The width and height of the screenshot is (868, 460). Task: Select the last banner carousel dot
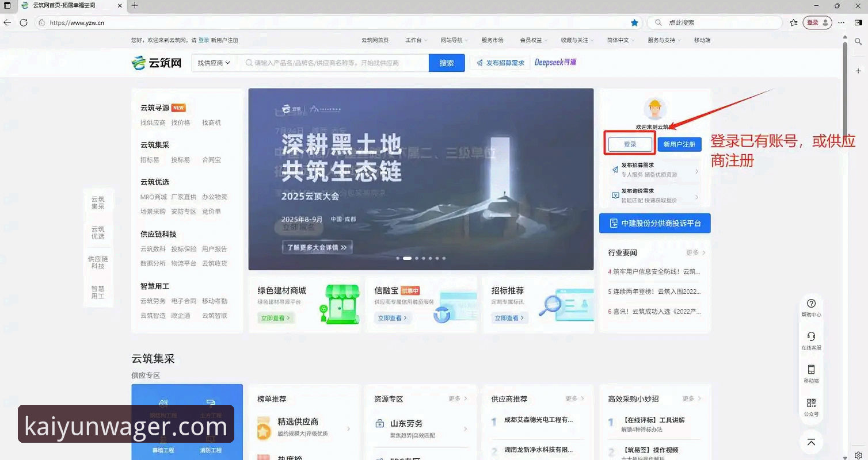coord(444,259)
